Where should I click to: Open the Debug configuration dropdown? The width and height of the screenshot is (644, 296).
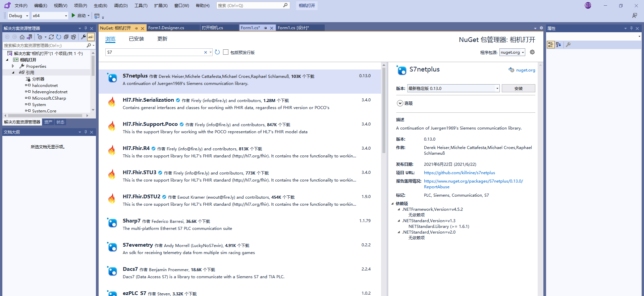(x=19, y=16)
